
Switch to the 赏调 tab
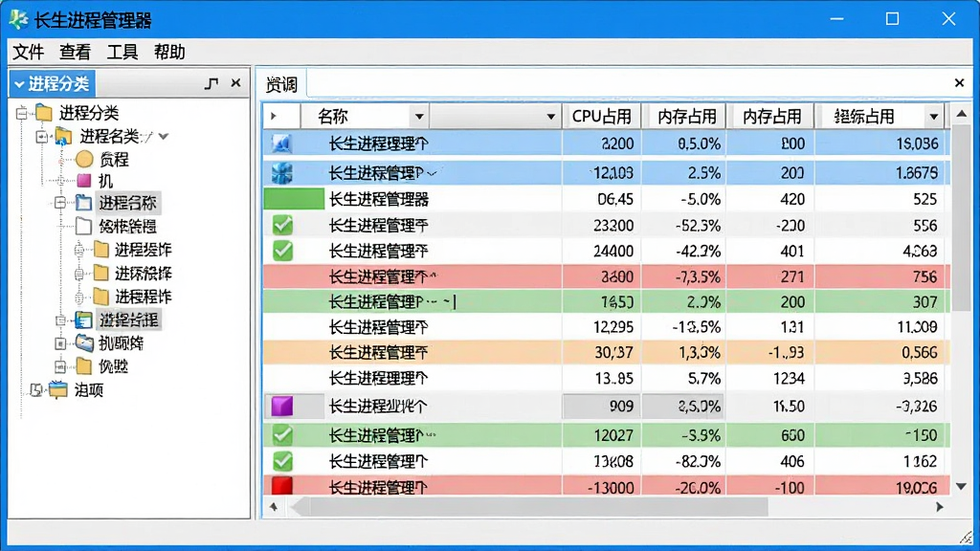click(x=282, y=84)
